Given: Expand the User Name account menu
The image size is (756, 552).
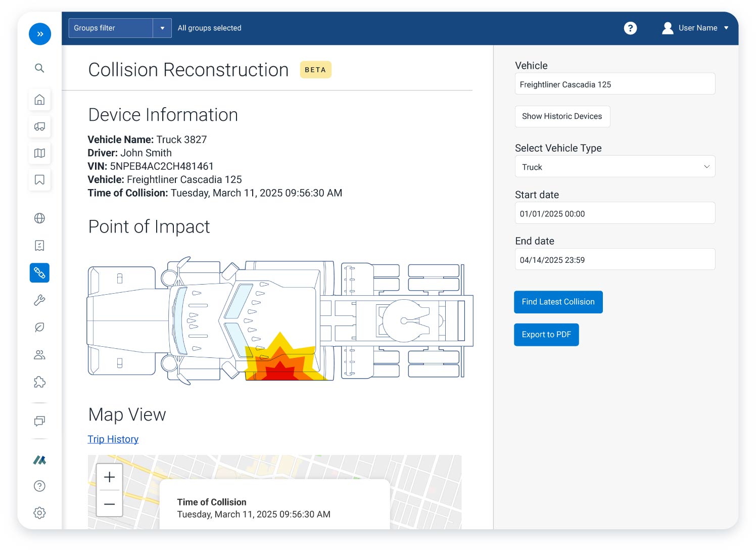Looking at the screenshot, I should point(726,28).
